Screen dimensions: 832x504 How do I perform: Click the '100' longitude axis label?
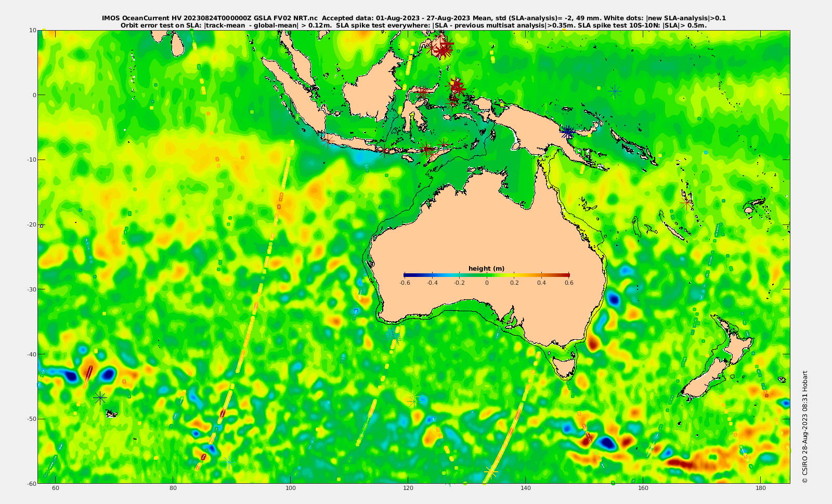(x=291, y=488)
